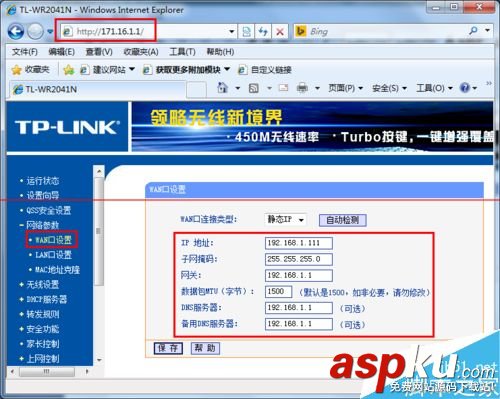Open the 工具(T) menu

tap(182, 52)
